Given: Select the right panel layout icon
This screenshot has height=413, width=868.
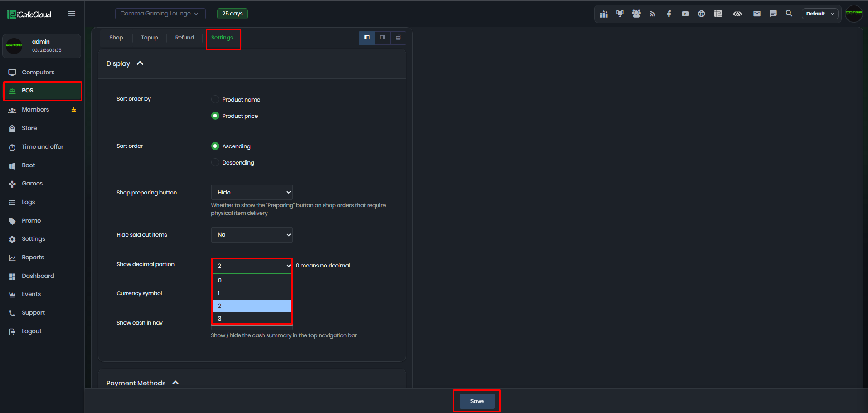Looking at the screenshot, I should [x=383, y=38].
